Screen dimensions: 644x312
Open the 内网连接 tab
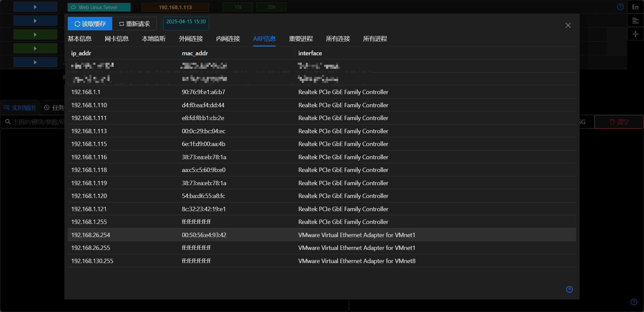[x=228, y=39]
